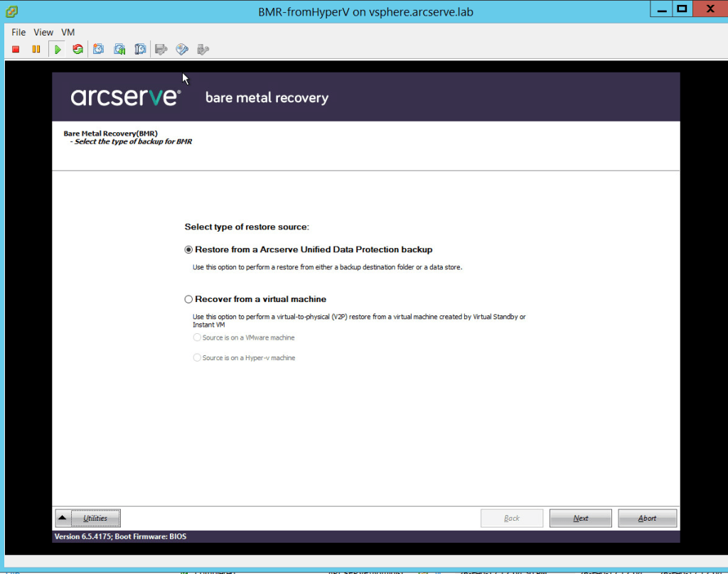728x574 pixels.
Task: Click the floppy drive connect icon
Action: click(161, 49)
